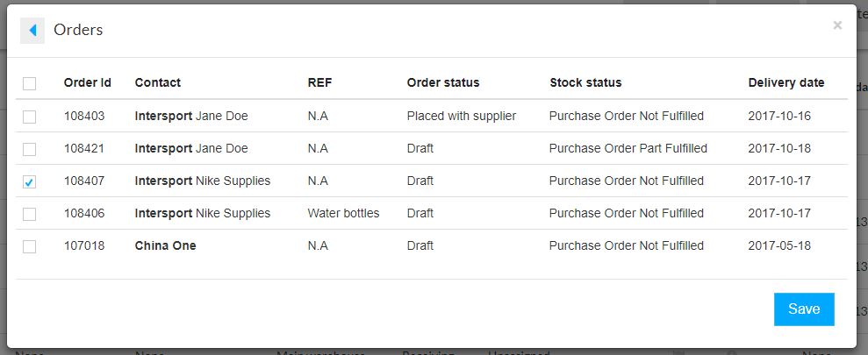Click the Contact column header

coord(158,83)
